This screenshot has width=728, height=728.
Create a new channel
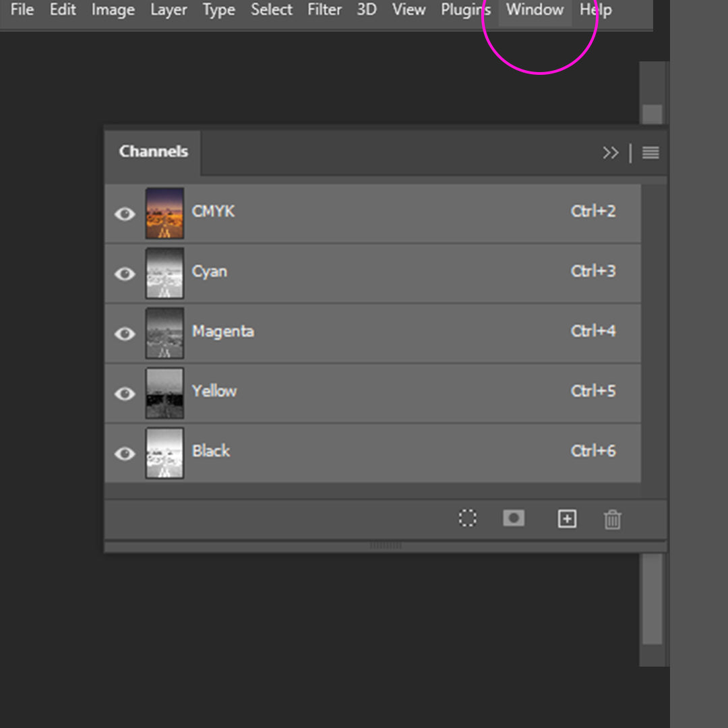tap(567, 518)
